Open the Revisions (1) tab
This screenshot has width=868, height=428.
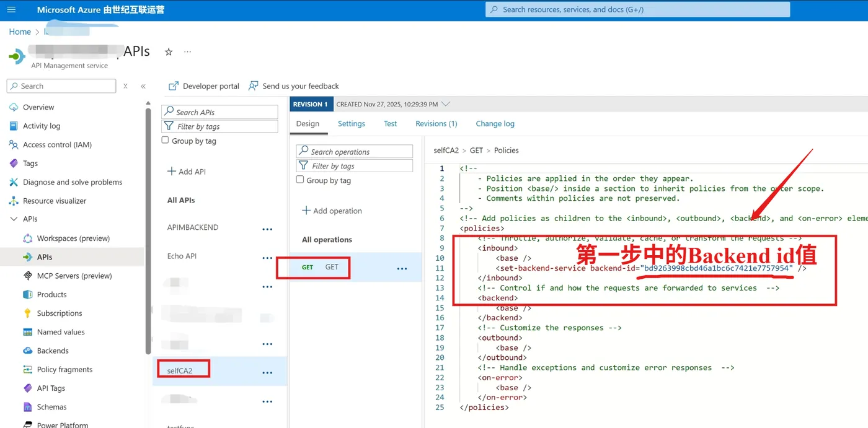click(x=436, y=124)
